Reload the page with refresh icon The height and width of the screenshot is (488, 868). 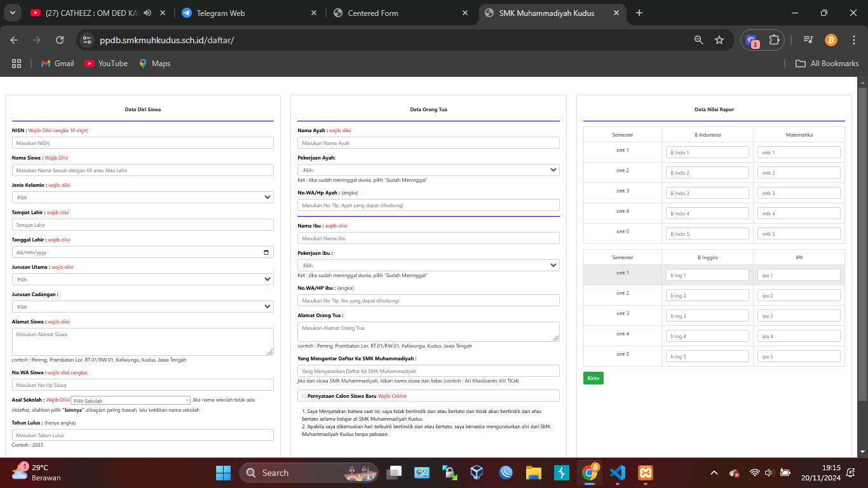[60, 40]
